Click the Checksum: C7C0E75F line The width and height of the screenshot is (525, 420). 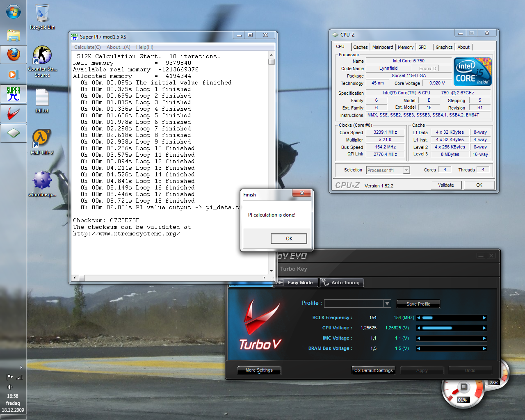(x=106, y=220)
